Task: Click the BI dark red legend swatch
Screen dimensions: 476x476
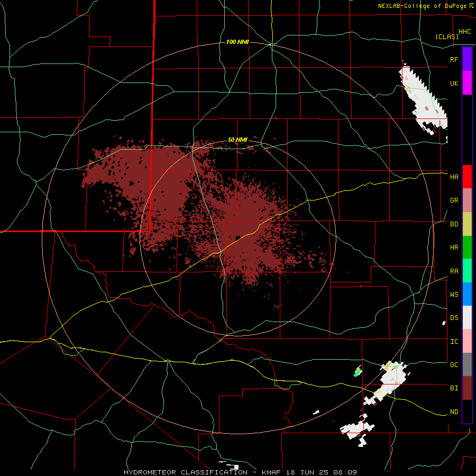Action: pos(467,388)
